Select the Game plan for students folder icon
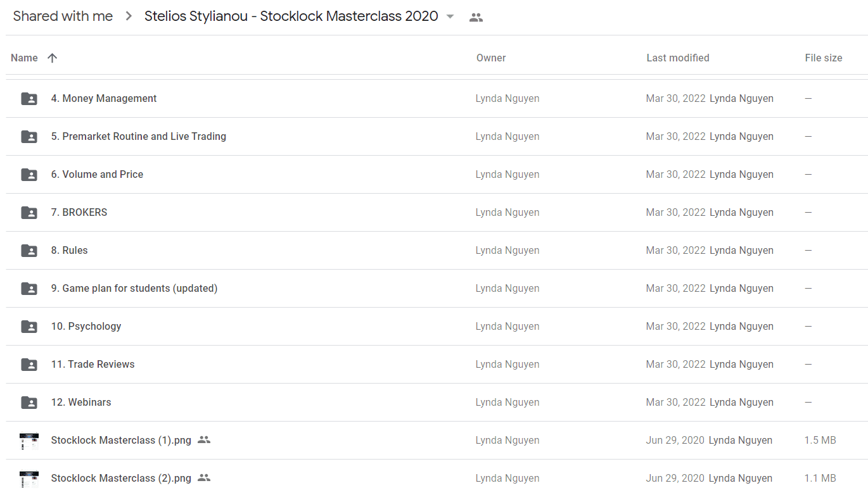This screenshot has width=868, height=495. point(29,289)
